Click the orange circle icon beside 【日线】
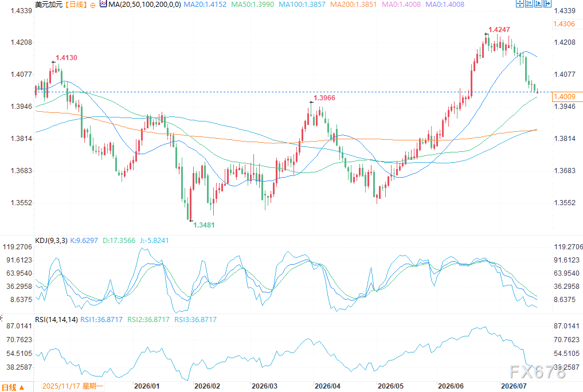The height and width of the screenshot is (392, 583). [x=93, y=5]
